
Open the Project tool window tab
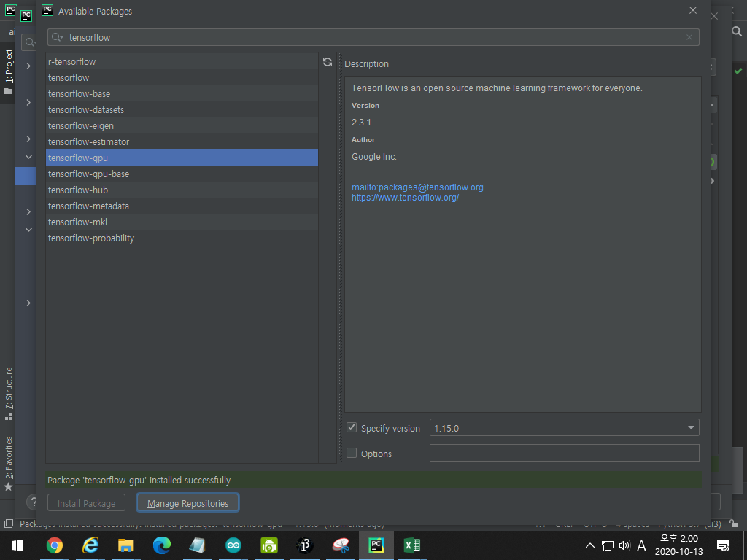click(9, 71)
